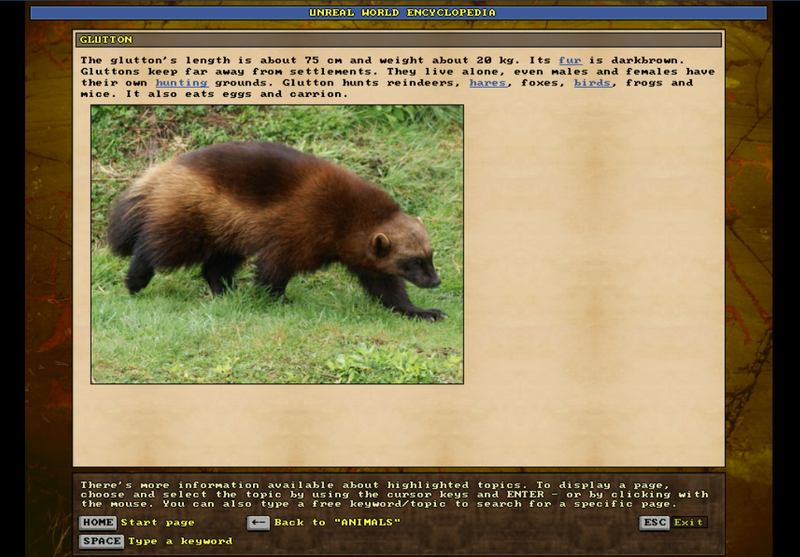
Task: Open the "fur" highlighted topic link
Action: click(x=570, y=60)
